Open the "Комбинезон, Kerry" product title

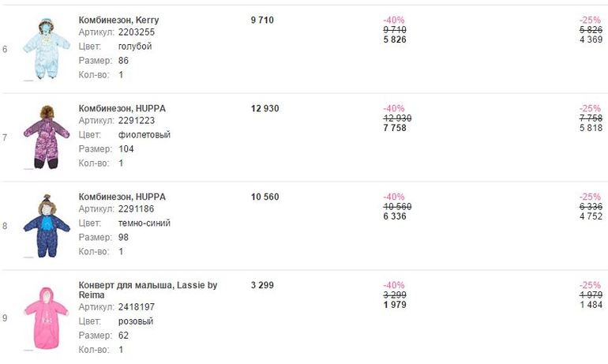click(118, 20)
